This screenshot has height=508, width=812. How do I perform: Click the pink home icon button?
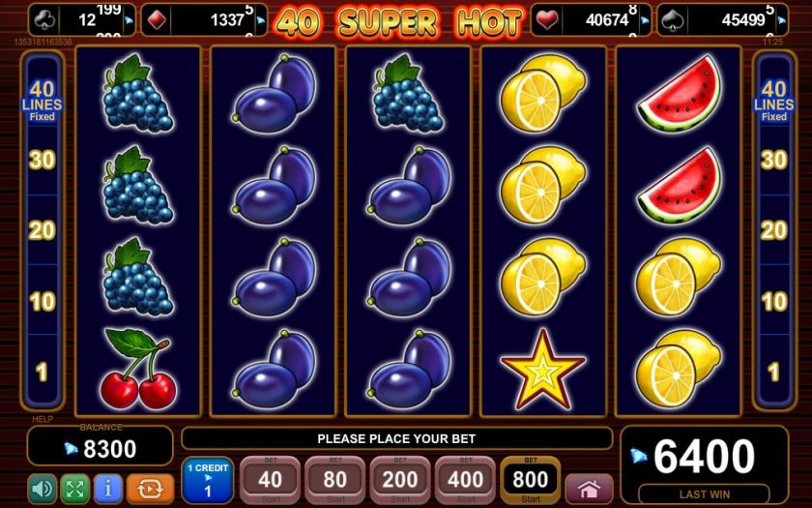click(590, 489)
